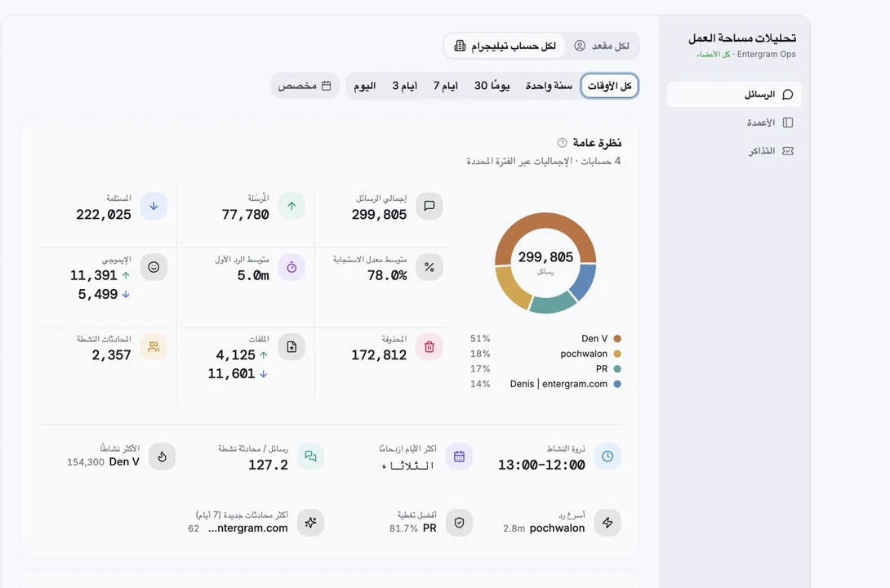Click the columns panel icon in sidebar
The height and width of the screenshot is (588, 890).
point(788,122)
